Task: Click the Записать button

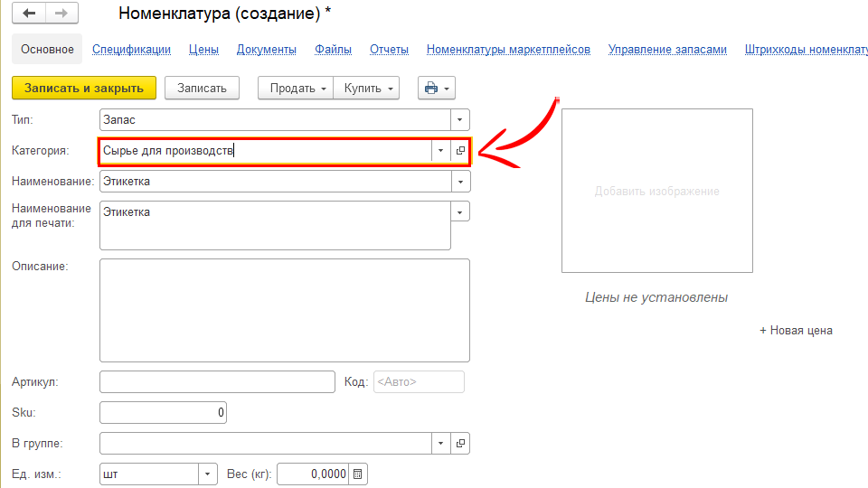Action: tap(202, 88)
